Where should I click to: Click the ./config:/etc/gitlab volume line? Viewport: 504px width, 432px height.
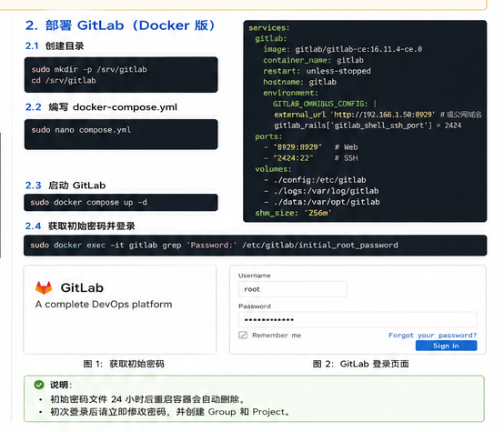[x=315, y=180]
